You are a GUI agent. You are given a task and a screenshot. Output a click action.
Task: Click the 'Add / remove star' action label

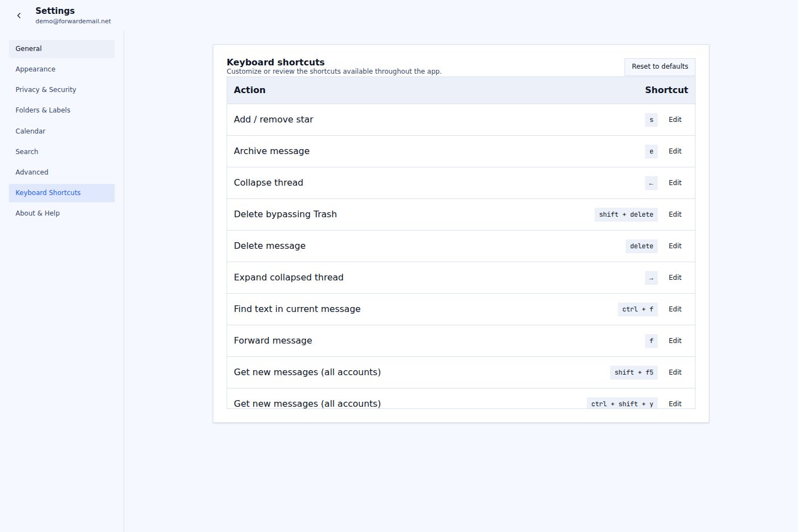tap(273, 120)
